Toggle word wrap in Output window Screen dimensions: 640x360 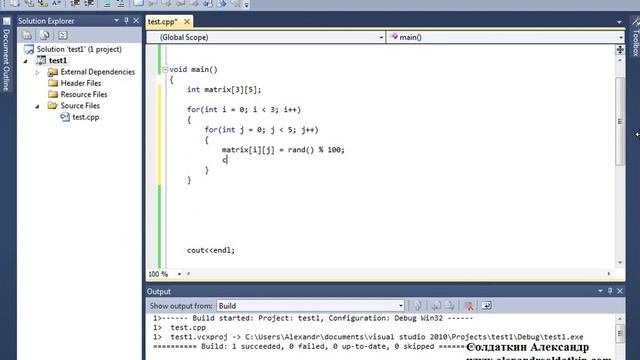tap(487, 305)
